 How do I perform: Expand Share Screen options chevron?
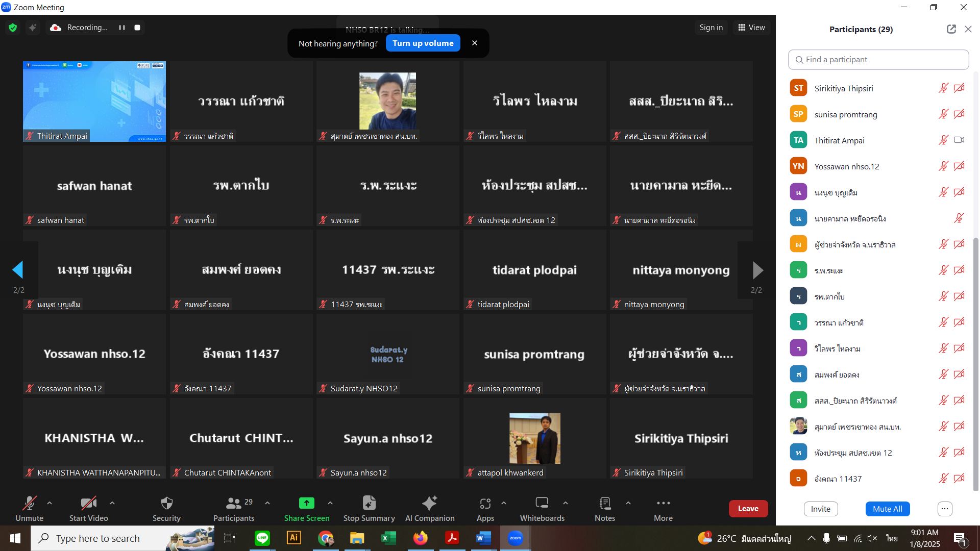tap(330, 503)
